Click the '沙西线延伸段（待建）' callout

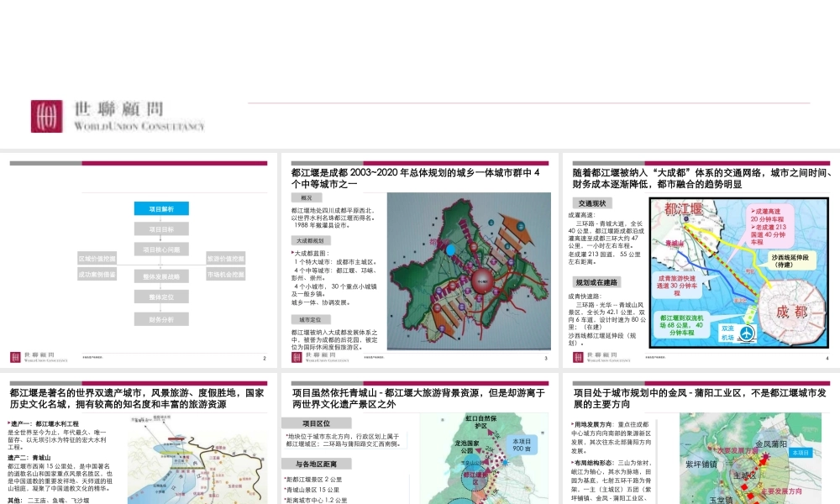point(790,261)
